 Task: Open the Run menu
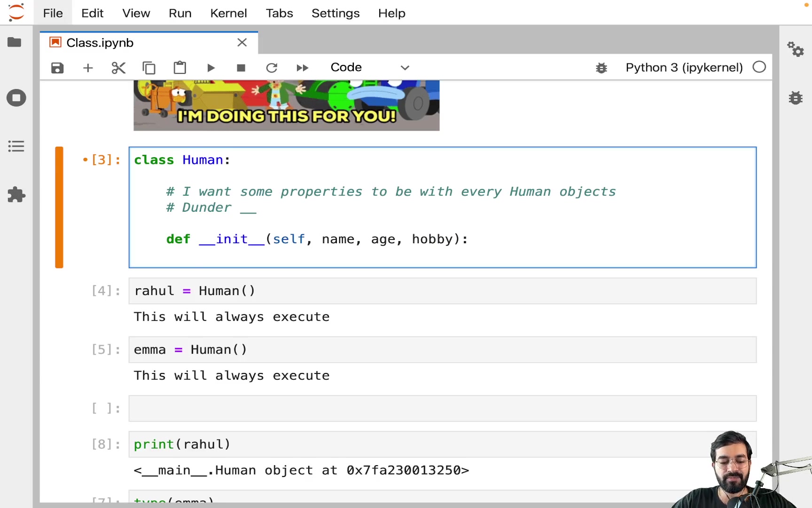tap(180, 13)
